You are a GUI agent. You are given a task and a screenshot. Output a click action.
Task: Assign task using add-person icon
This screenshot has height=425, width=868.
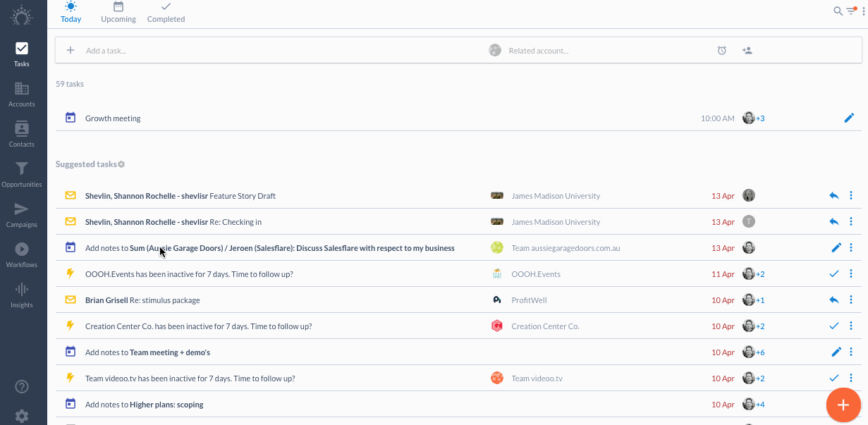[747, 51]
